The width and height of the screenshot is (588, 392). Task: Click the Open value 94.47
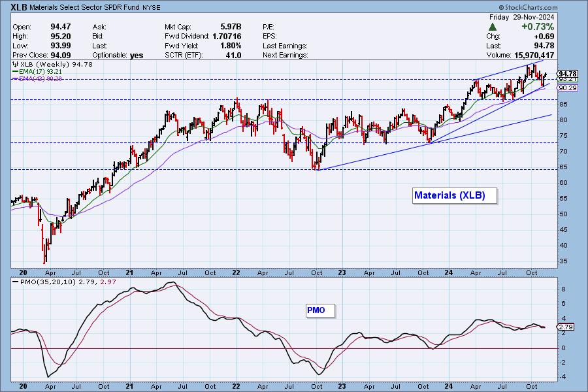pyautogui.click(x=61, y=27)
